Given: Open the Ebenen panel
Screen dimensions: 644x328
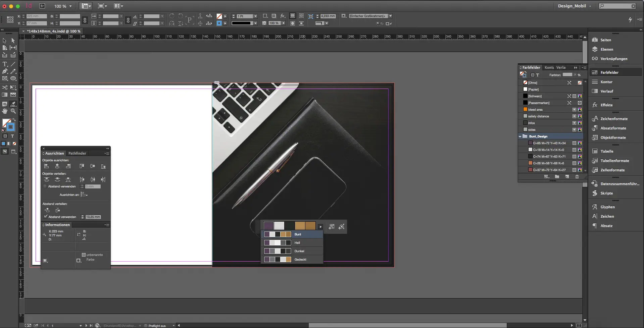Looking at the screenshot, I should (x=606, y=49).
